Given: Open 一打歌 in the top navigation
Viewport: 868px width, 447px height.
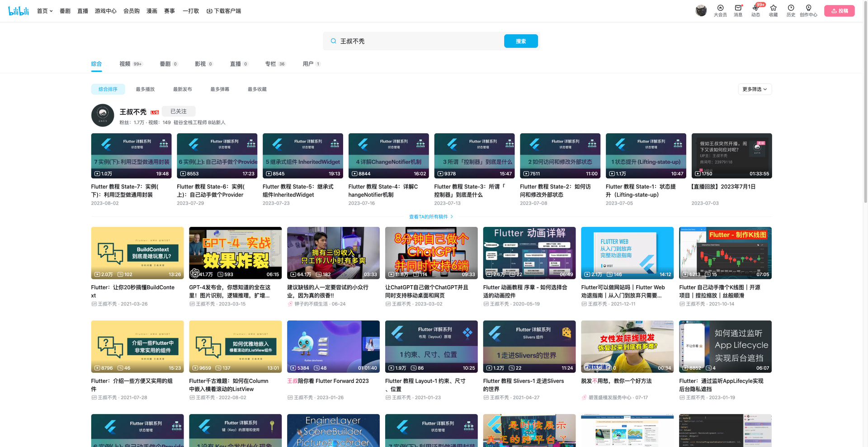Looking at the screenshot, I should [x=191, y=11].
